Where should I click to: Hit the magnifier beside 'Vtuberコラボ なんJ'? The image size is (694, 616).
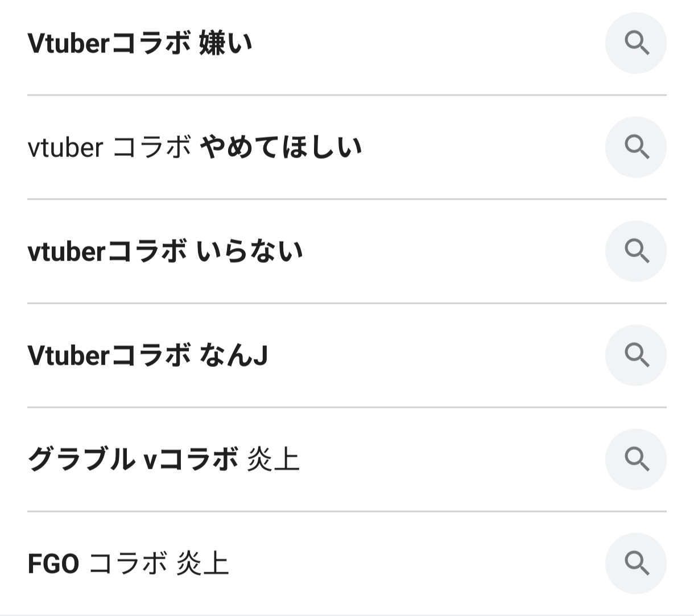click(x=635, y=355)
